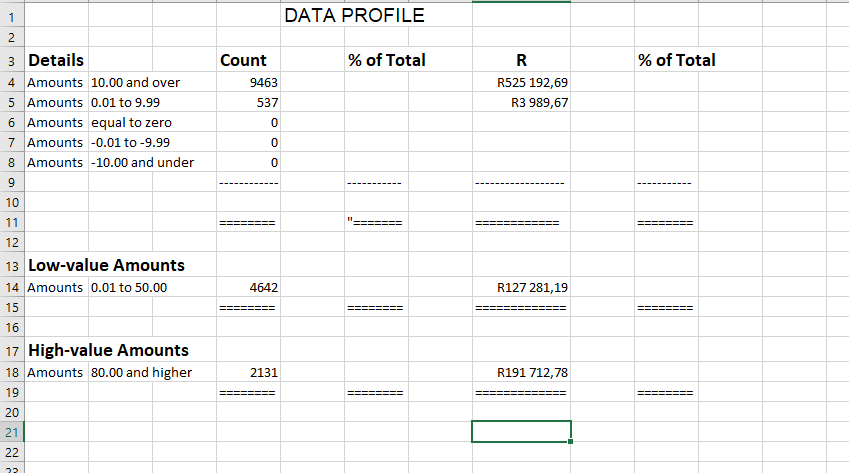The image size is (849, 473).
Task: Select row header 11
Action: (x=11, y=222)
